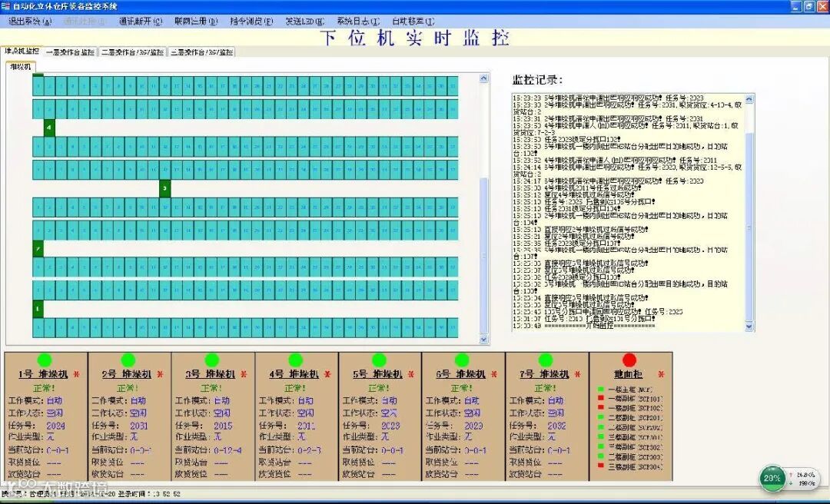Open the 通讯断开(C) menu

tap(141, 22)
